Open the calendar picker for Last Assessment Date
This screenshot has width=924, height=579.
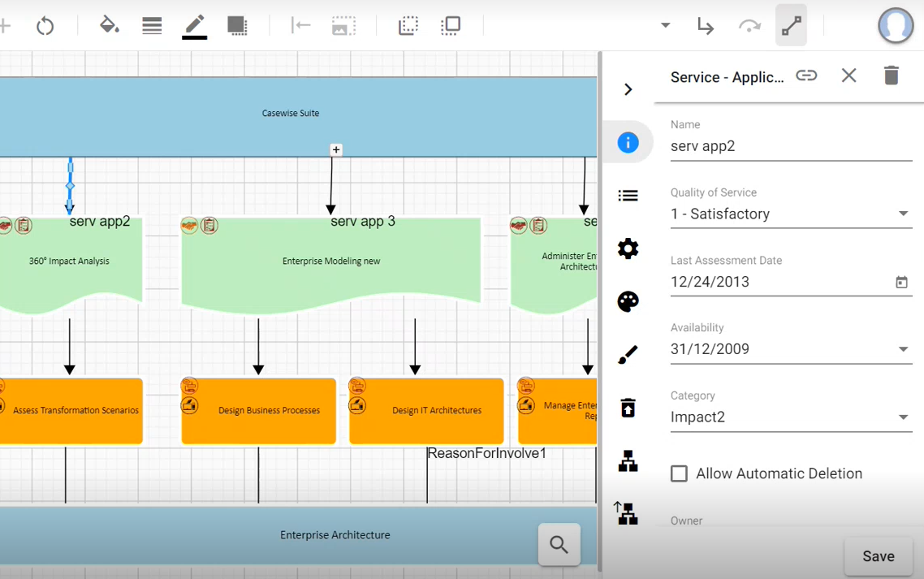point(901,282)
